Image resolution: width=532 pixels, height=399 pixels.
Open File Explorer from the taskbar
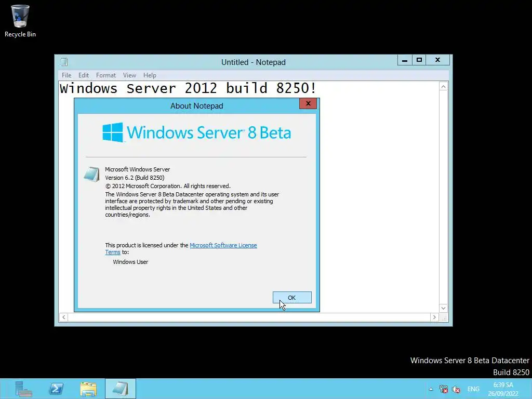(88, 389)
